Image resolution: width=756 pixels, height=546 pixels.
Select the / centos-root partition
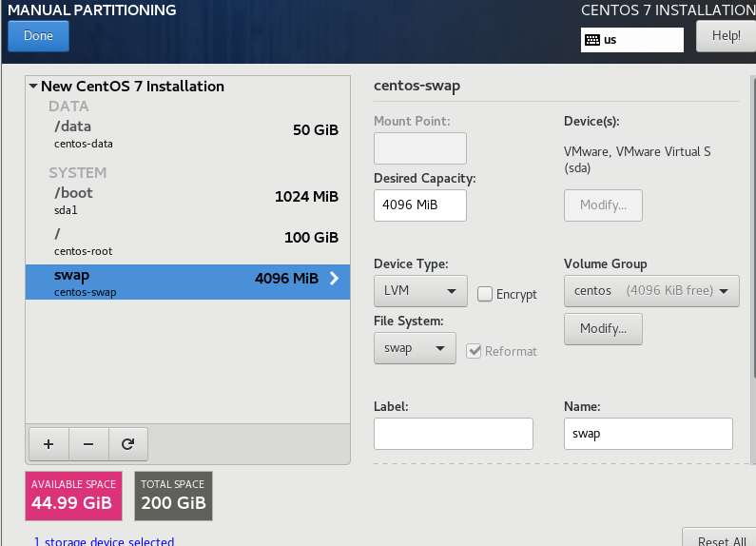click(x=187, y=242)
